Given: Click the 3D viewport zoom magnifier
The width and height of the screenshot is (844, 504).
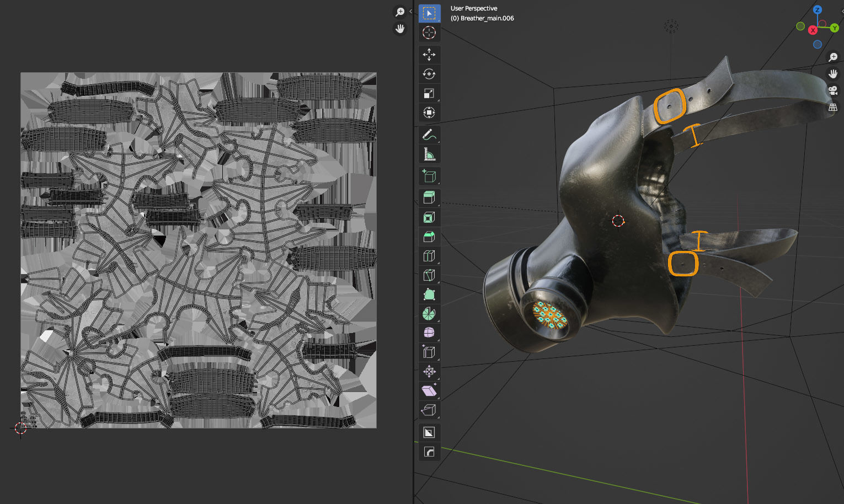Looking at the screenshot, I should 833,57.
